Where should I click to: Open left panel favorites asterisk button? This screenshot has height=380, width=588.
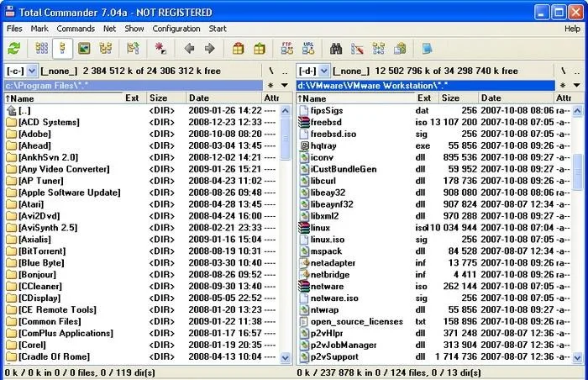click(270, 86)
